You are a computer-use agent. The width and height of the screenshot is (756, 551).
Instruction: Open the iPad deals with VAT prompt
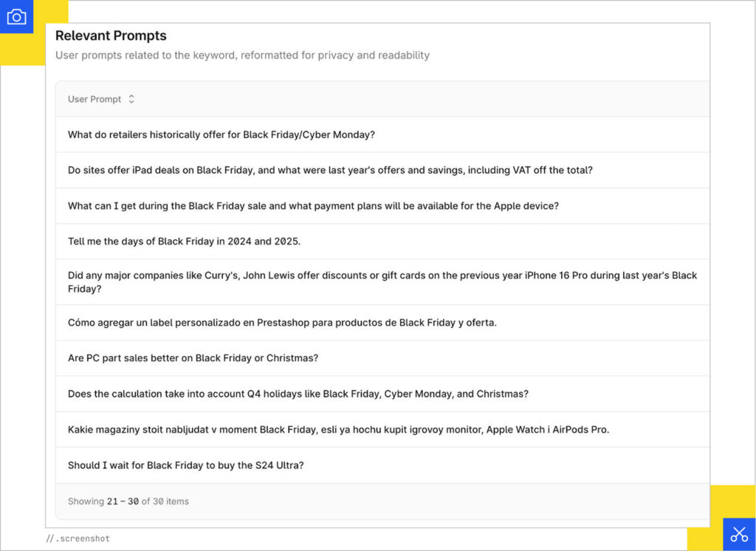(x=330, y=170)
